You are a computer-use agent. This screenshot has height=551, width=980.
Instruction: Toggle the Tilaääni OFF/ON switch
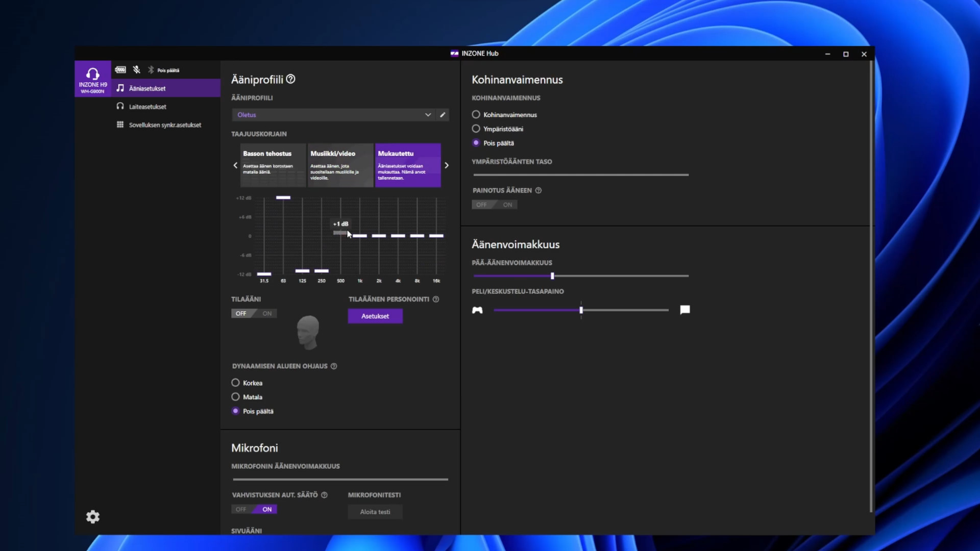click(254, 313)
